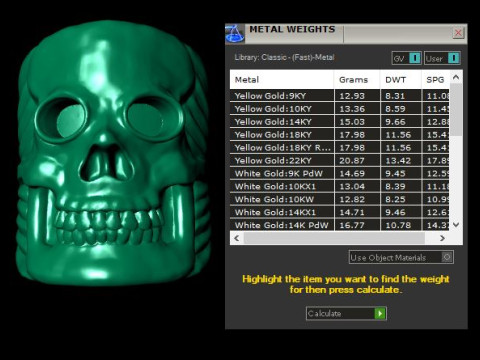
Task: Sort by the Metal column header
Action: [x=282, y=80]
